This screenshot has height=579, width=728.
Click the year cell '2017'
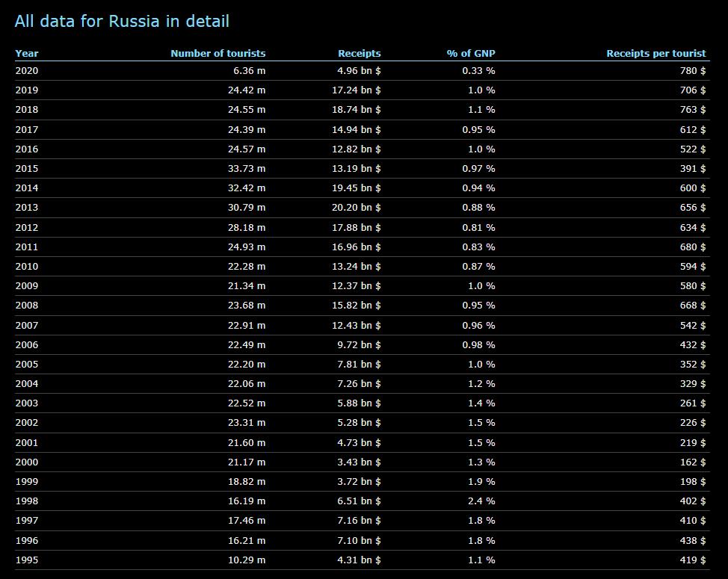(27, 129)
